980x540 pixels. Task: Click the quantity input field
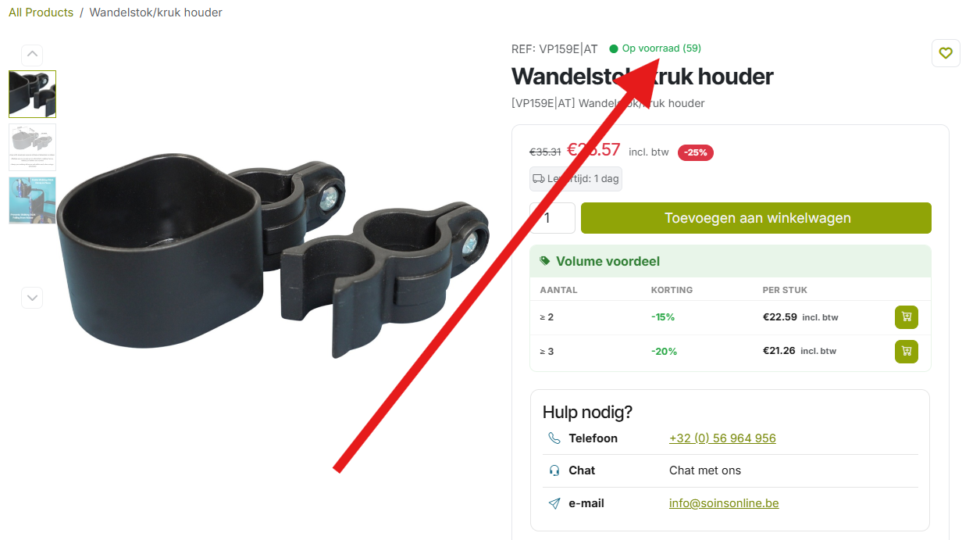point(553,218)
